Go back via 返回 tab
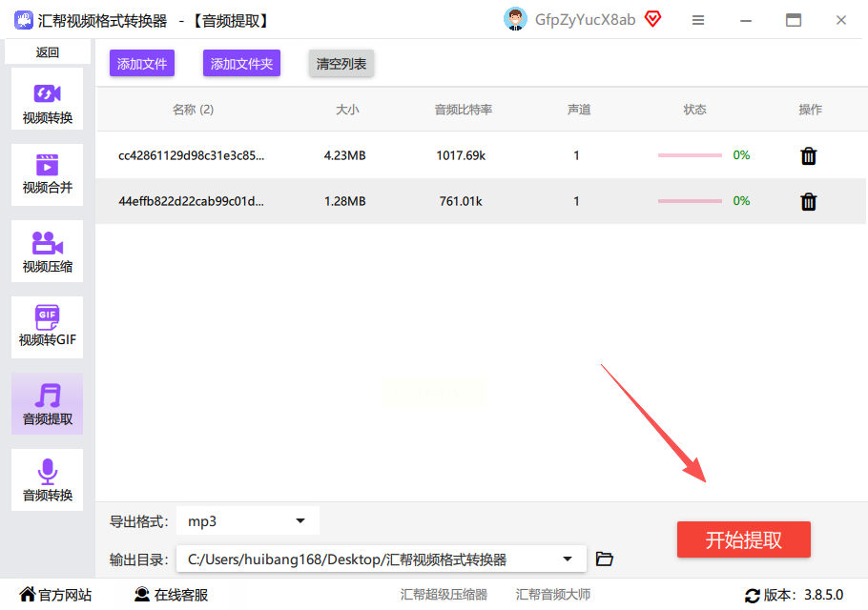This screenshot has width=868, height=610. pos(47,52)
